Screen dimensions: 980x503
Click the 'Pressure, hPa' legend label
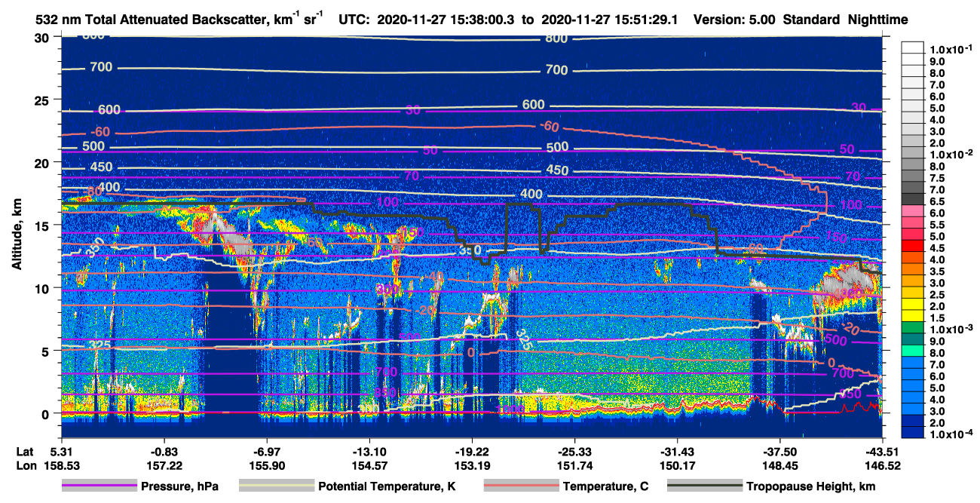[181, 486]
